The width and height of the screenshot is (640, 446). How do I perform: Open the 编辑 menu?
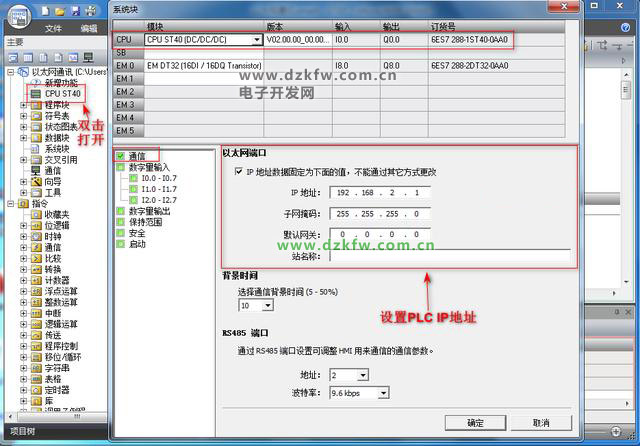(x=89, y=29)
